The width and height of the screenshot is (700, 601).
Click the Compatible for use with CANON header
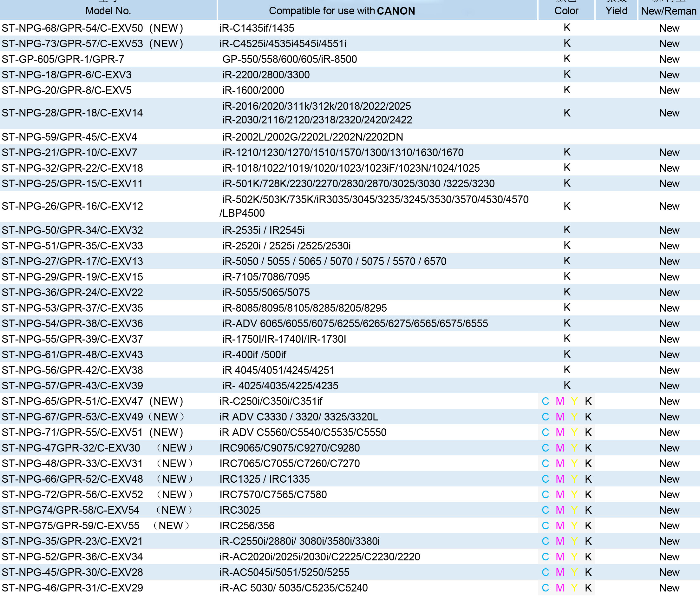coord(342,11)
